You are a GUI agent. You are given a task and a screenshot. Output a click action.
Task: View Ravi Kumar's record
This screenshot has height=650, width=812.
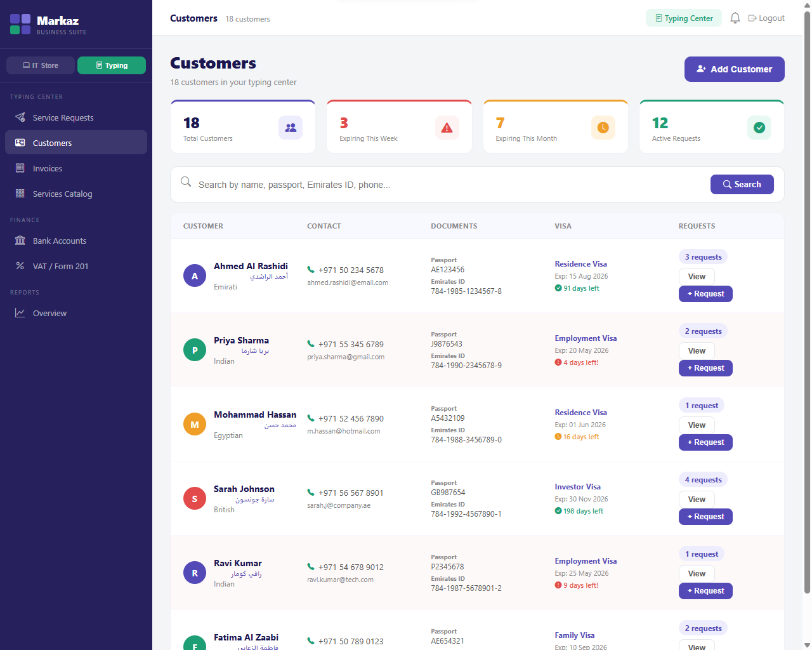click(697, 574)
